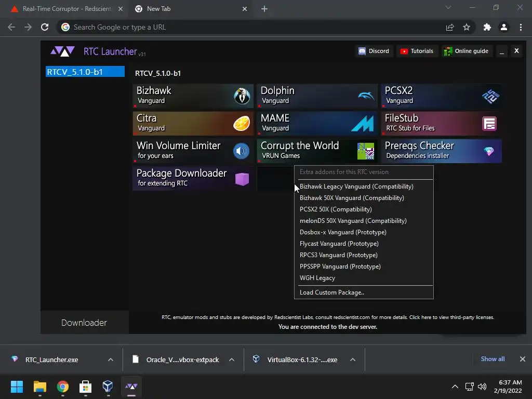Open the Discord link button

[374, 51]
